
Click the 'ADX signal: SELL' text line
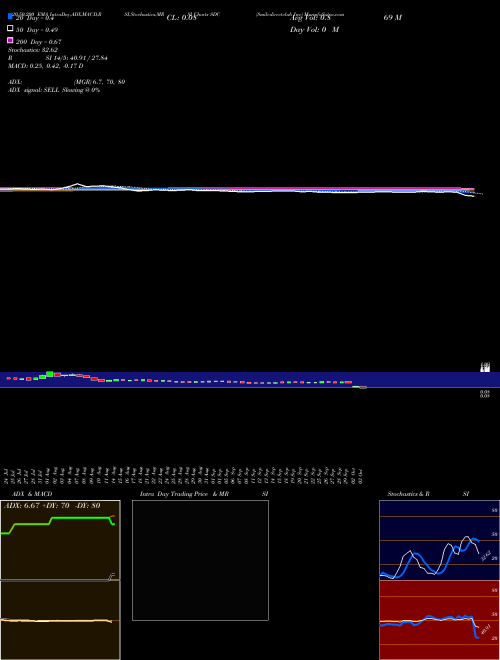pyautogui.click(x=54, y=90)
